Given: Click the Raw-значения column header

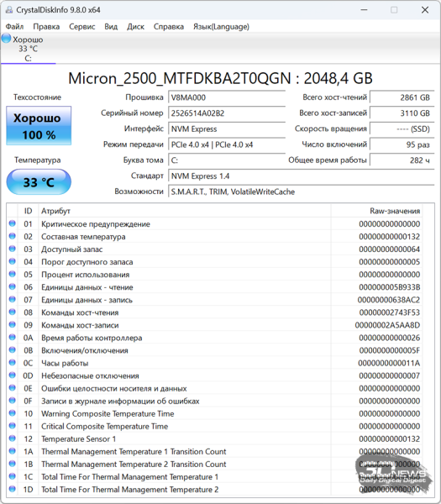Looking at the screenshot, I should pyautogui.click(x=376, y=211).
